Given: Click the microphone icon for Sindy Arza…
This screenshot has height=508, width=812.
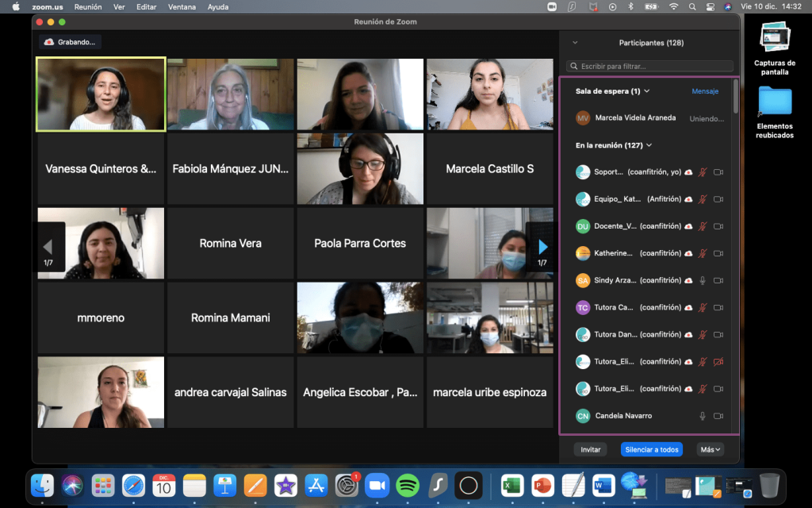Looking at the screenshot, I should click(703, 280).
